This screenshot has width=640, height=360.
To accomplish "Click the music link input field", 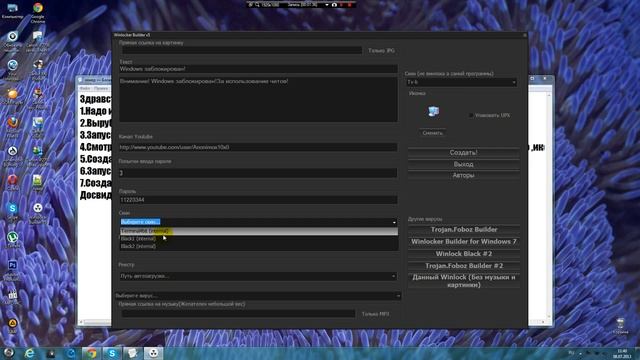I will 239,313.
